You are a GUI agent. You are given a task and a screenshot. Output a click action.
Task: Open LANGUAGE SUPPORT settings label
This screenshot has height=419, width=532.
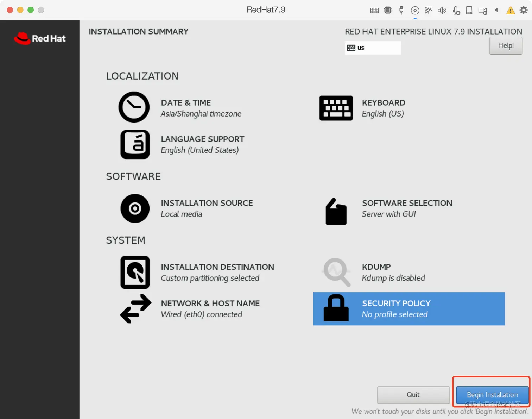point(203,139)
